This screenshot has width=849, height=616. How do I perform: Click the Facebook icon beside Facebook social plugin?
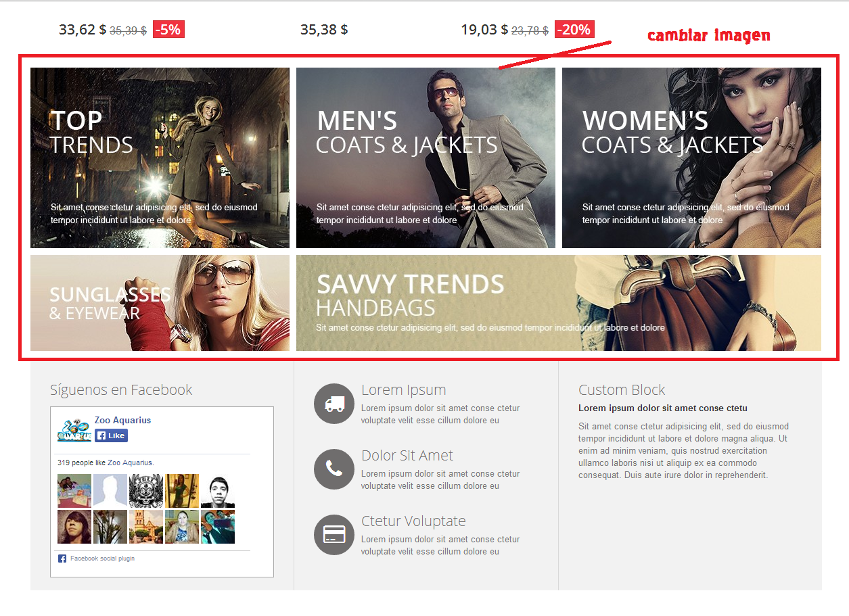point(62,559)
